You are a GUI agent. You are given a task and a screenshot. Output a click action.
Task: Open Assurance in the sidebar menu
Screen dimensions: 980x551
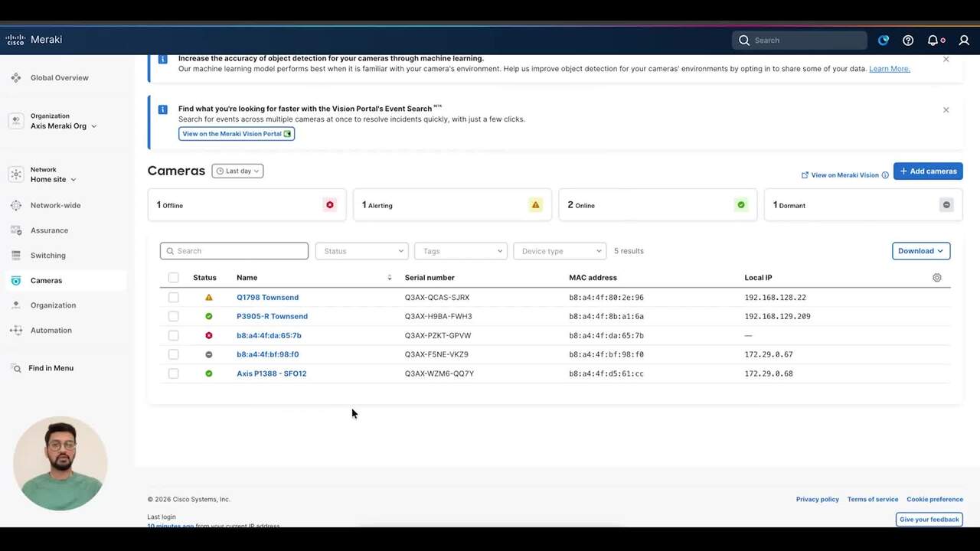49,230
